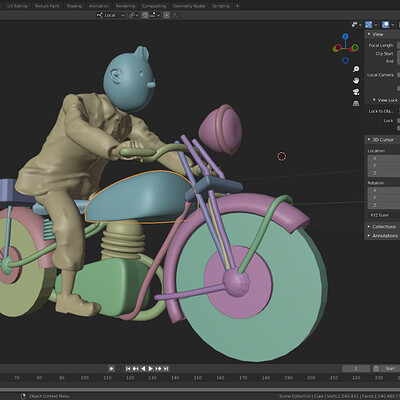The image size is (400, 400).
Task: Jump to the timeline start frame
Action: [x=128, y=368]
